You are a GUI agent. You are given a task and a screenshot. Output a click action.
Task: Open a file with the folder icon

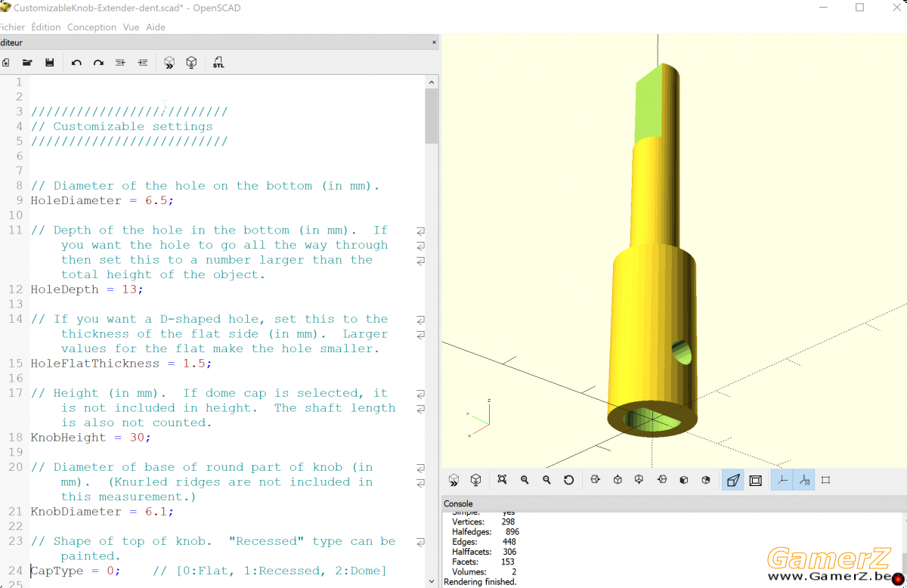point(27,63)
